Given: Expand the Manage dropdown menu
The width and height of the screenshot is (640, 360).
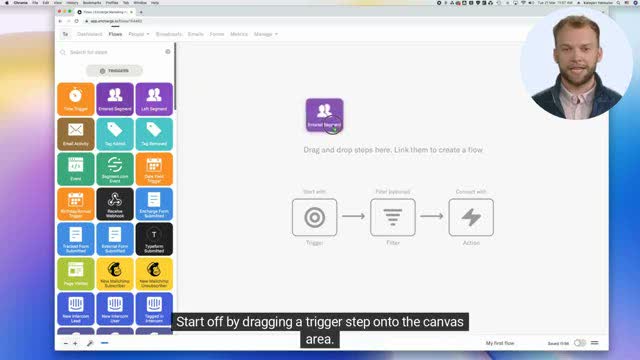Looking at the screenshot, I should (266, 34).
